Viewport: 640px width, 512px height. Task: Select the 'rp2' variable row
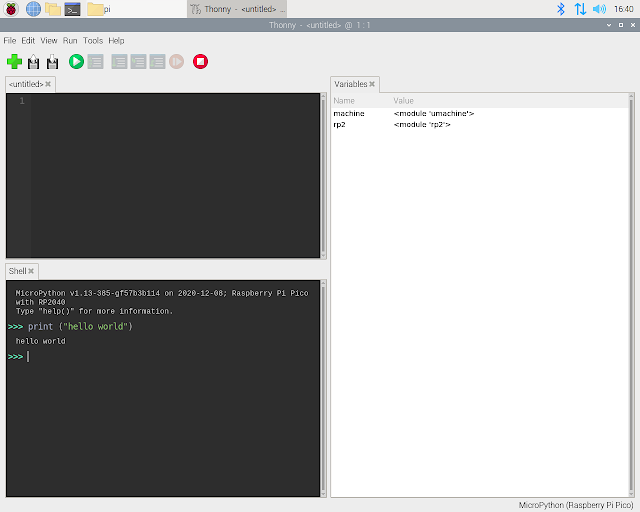[x=480, y=125]
